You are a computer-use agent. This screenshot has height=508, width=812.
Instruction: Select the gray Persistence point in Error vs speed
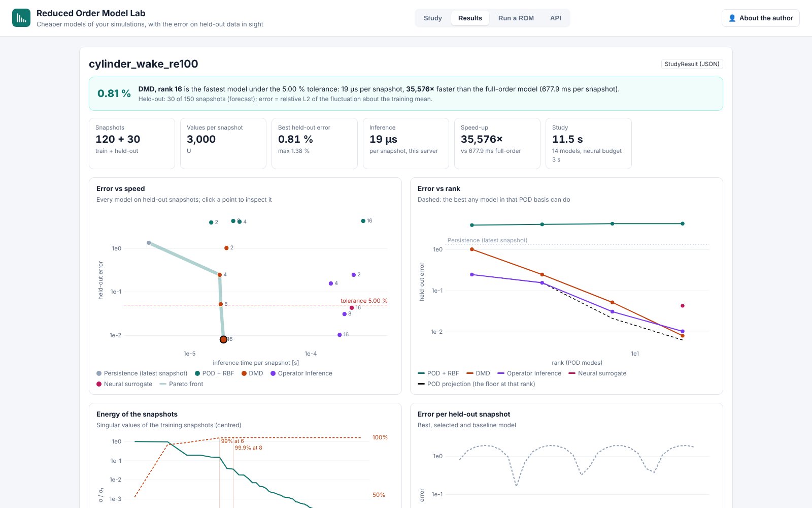tap(149, 243)
